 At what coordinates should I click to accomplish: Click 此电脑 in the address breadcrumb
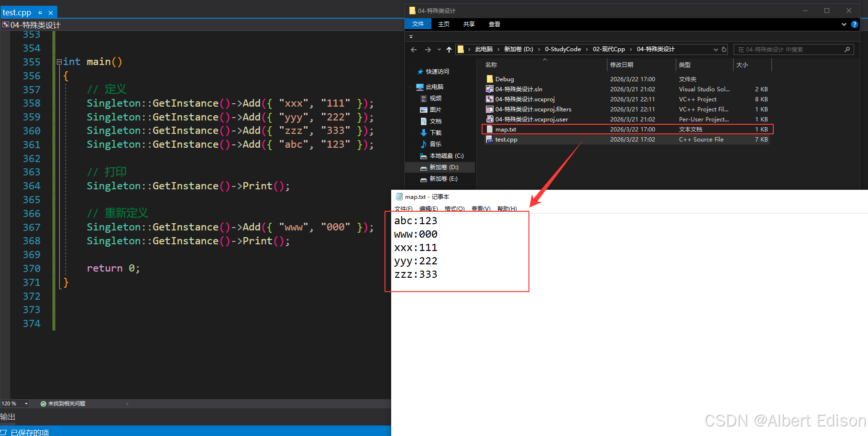pyautogui.click(x=484, y=49)
